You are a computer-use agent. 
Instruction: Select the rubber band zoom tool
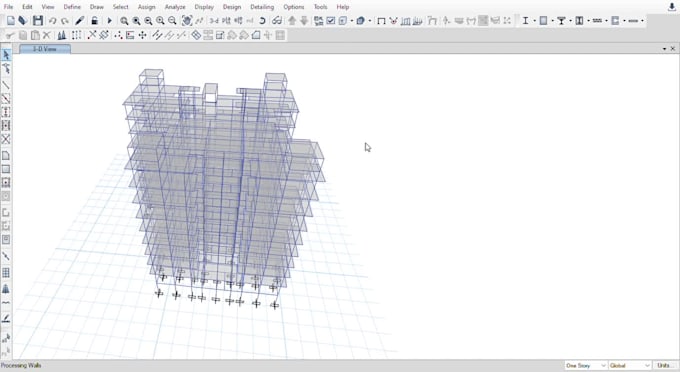pyautogui.click(x=124, y=20)
